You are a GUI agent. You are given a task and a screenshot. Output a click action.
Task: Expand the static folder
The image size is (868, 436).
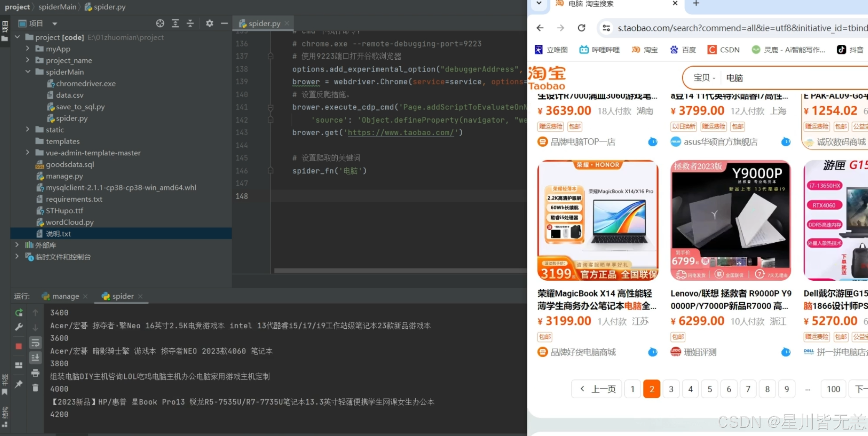tap(28, 129)
